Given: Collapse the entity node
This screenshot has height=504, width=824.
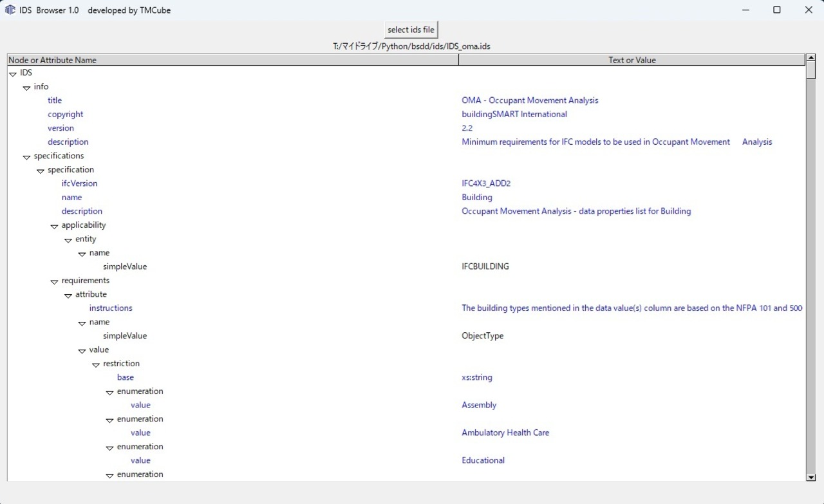Looking at the screenshot, I should tap(68, 240).
